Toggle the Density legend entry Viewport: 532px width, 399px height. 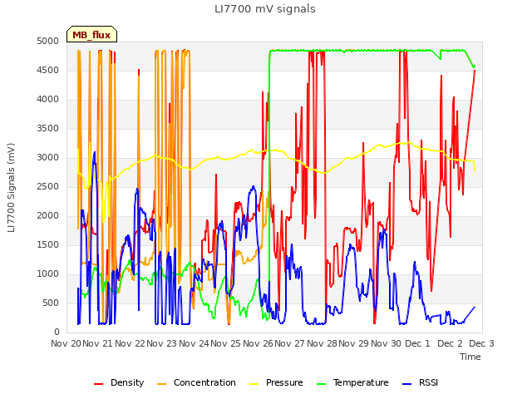point(119,382)
